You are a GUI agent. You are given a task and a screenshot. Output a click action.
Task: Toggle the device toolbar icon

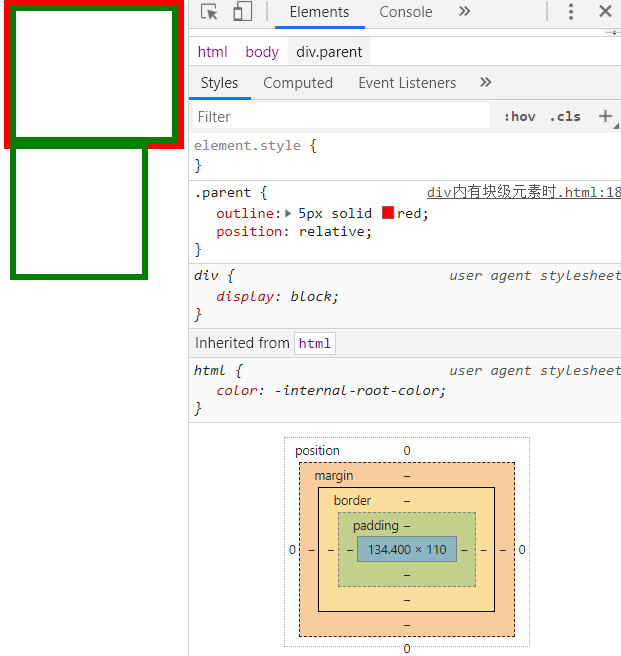(x=242, y=11)
